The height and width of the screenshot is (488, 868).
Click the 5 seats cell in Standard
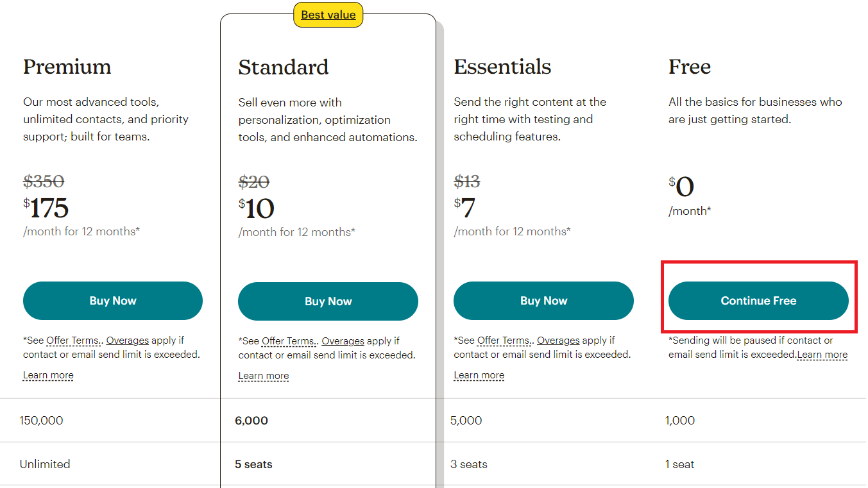pyautogui.click(x=253, y=464)
